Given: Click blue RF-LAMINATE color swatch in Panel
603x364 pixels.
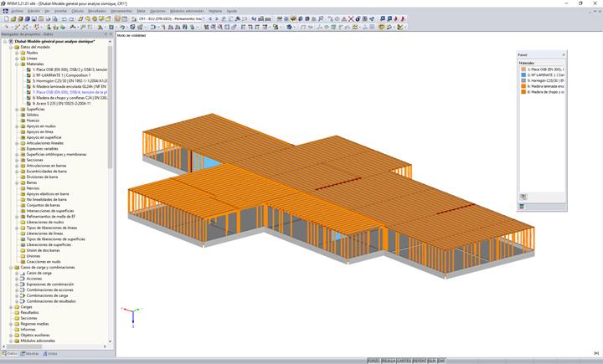Looking at the screenshot, I should (523, 75).
